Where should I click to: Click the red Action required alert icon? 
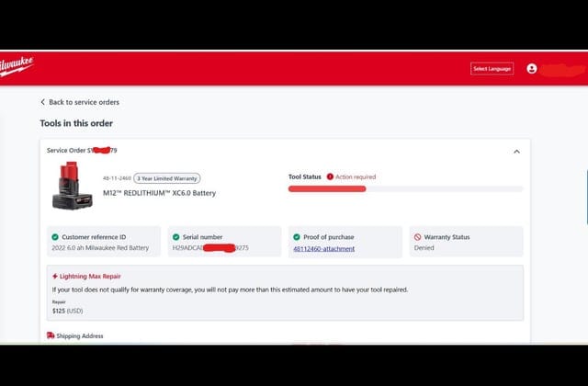click(330, 176)
